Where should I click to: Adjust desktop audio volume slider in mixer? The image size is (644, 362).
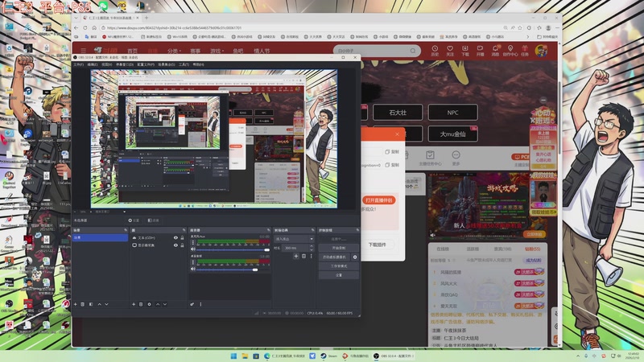pyautogui.click(x=233, y=269)
